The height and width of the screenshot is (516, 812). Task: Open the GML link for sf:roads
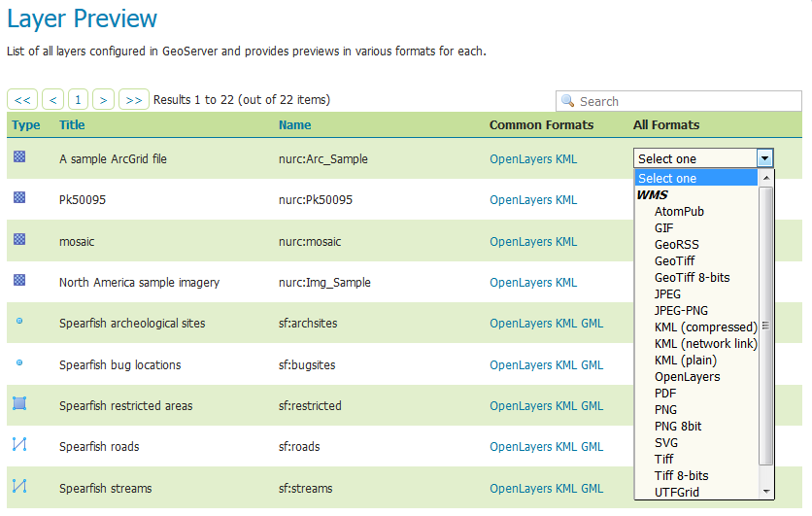[x=592, y=447]
